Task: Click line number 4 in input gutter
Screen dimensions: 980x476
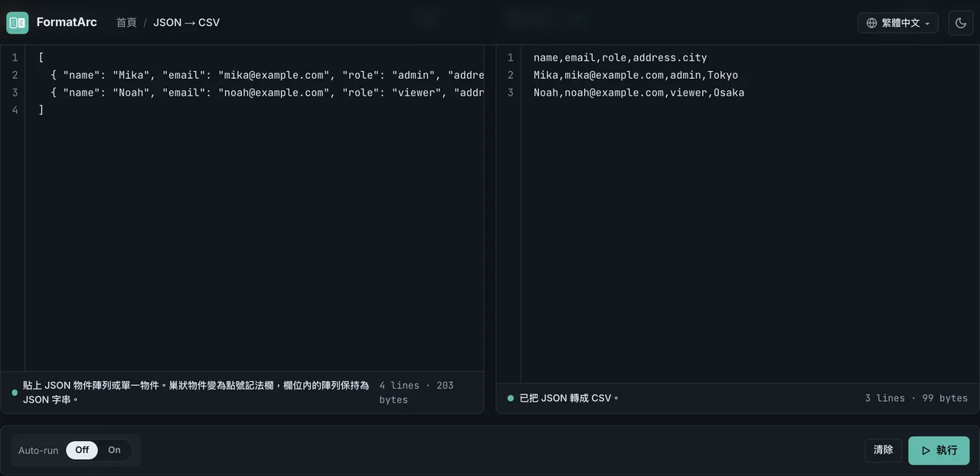Action: [x=15, y=110]
